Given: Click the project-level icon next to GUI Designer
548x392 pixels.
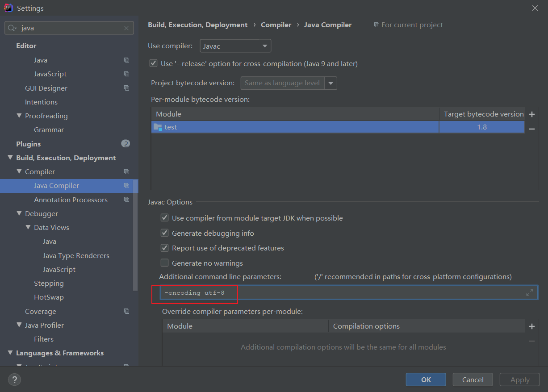Looking at the screenshot, I should [126, 88].
